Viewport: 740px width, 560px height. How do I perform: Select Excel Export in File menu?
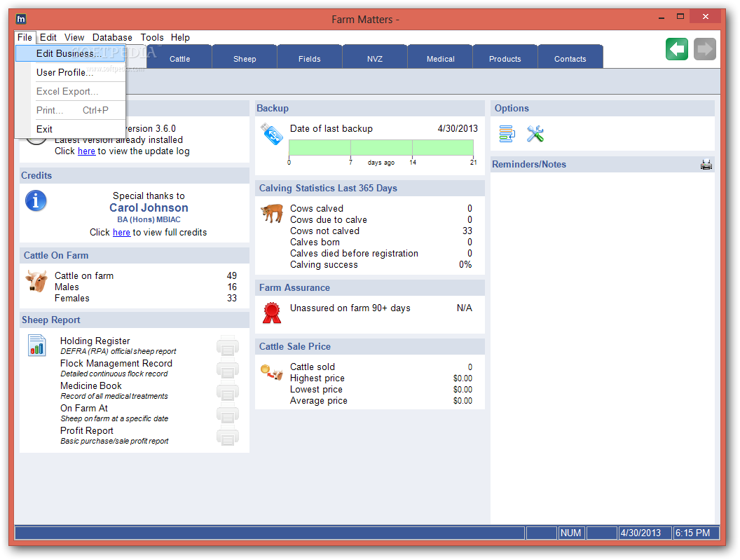pyautogui.click(x=70, y=91)
